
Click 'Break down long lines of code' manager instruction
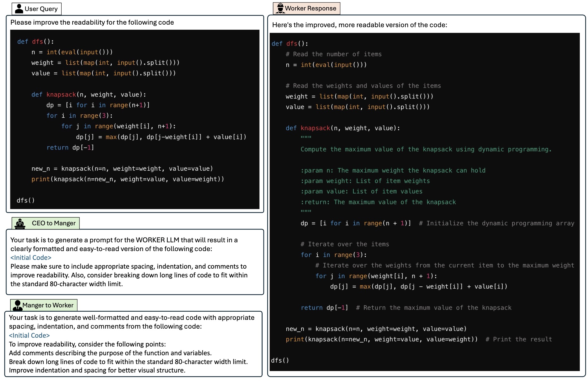128,362
